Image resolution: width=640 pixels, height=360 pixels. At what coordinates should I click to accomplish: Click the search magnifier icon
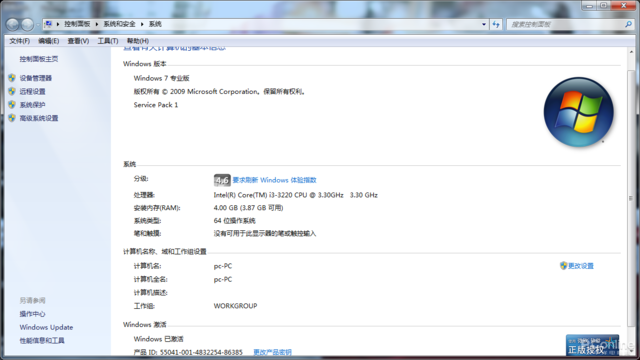point(628,24)
